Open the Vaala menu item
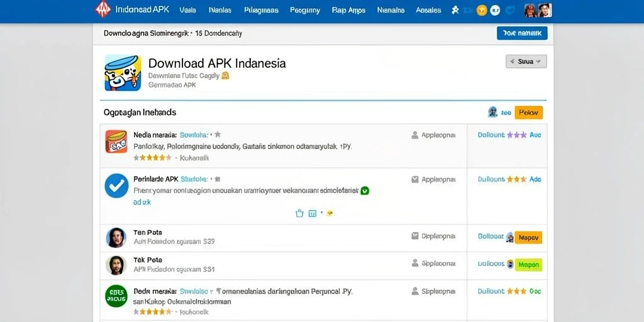Image resolution: width=644 pixels, height=322 pixels. [x=187, y=10]
